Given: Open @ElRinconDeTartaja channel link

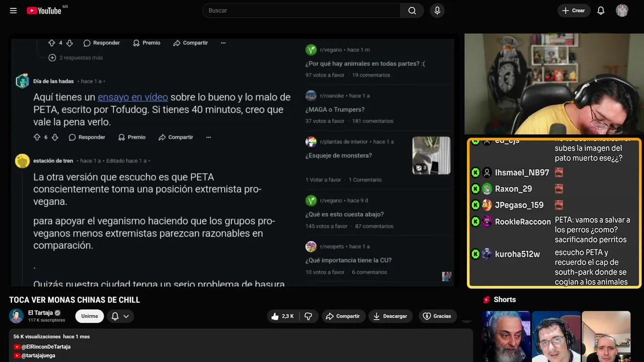Looking at the screenshot, I should click(x=46, y=347).
